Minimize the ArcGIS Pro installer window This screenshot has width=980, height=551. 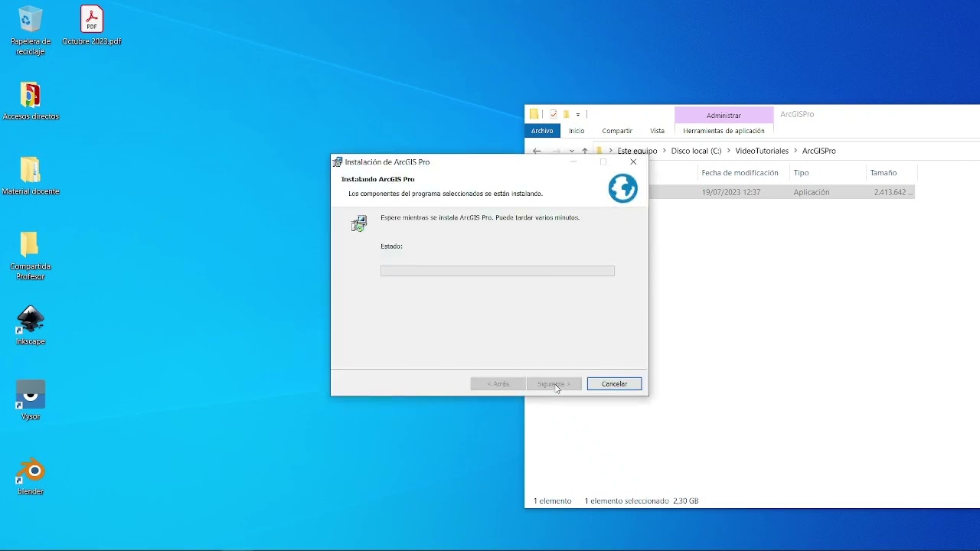coord(573,162)
